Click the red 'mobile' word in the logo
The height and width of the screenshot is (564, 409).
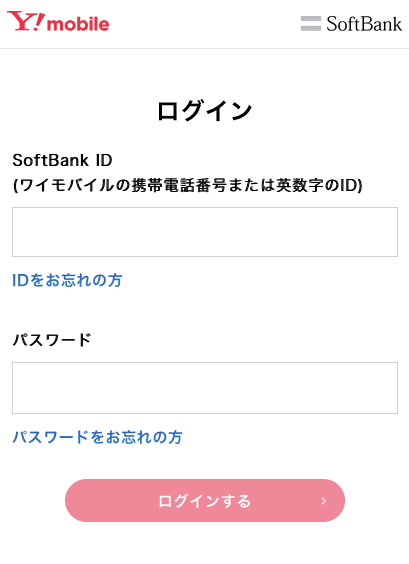78,24
